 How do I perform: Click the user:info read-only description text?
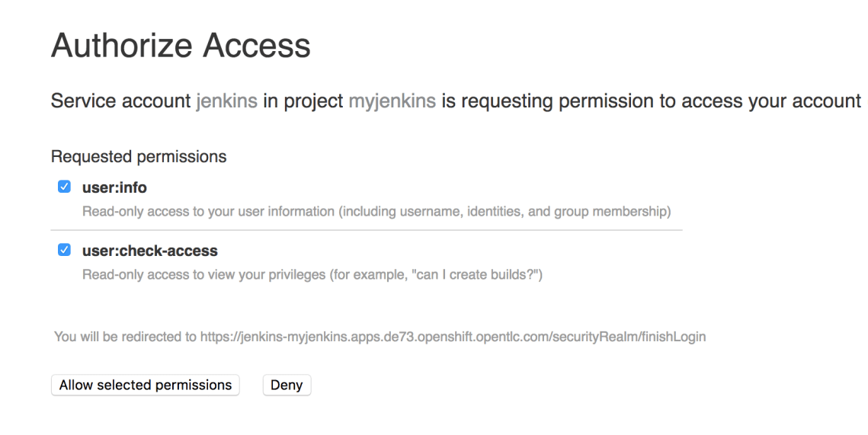pyautogui.click(x=376, y=210)
